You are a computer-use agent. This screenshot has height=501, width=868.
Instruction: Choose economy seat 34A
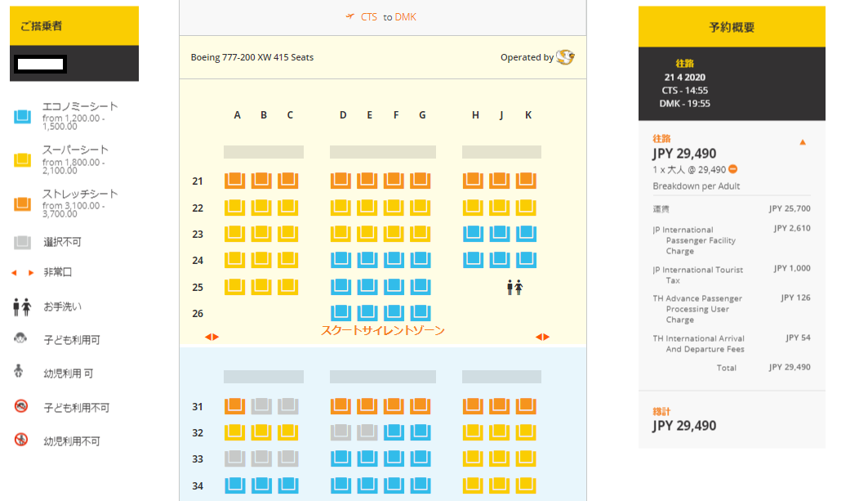click(234, 485)
